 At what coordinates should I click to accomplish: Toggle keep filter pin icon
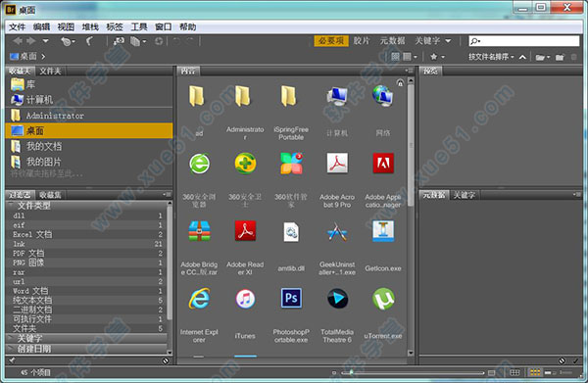(x=12, y=360)
